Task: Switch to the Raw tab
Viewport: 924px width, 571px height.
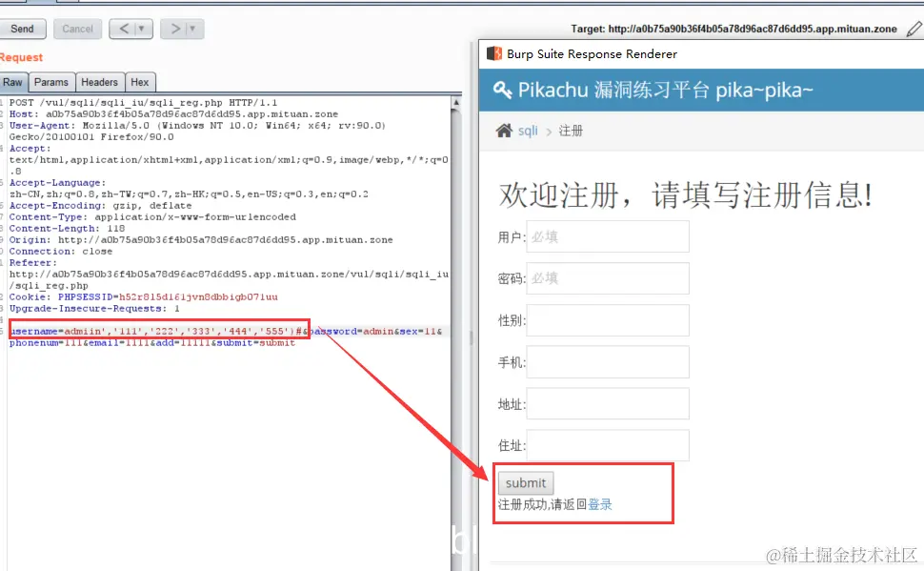Action: [x=12, y=83]
